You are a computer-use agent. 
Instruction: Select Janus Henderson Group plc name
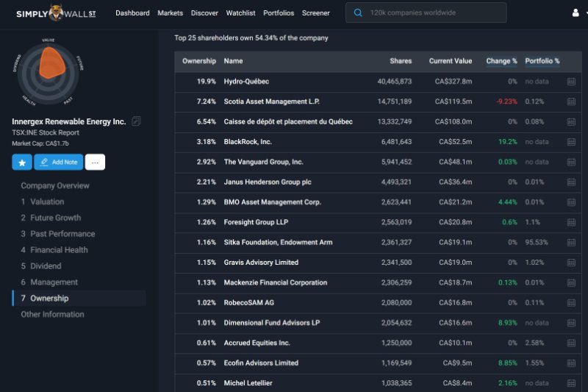tap(268, 182)
